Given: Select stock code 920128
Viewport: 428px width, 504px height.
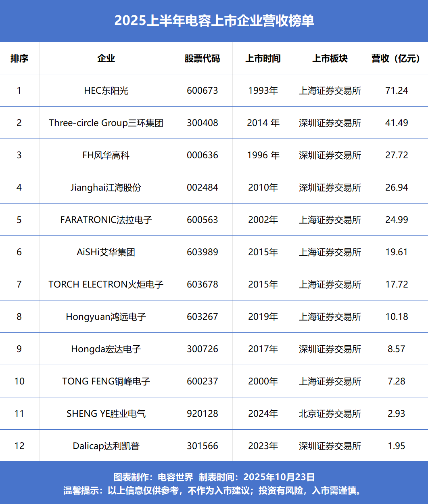Looking at the screenshot, I should click(x=203, y=414).
